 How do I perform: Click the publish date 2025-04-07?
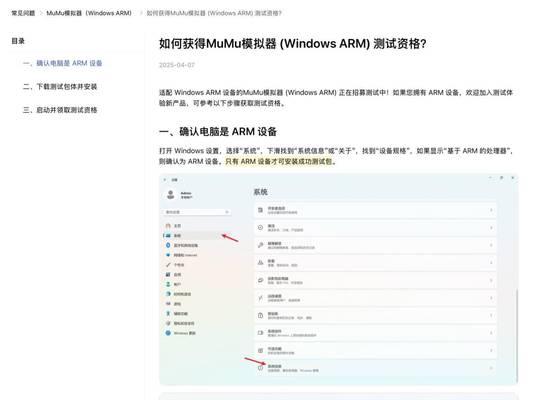click(177, 65)
